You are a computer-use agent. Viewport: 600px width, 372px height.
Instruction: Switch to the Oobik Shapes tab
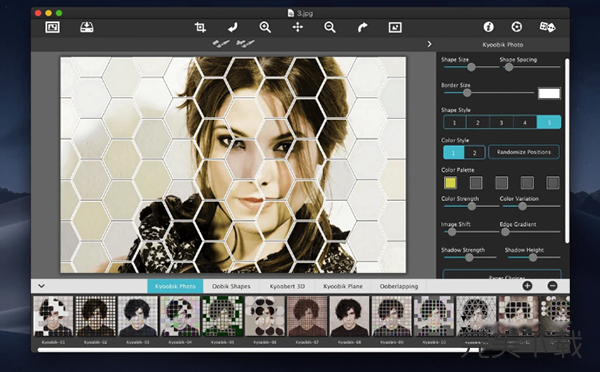231,286
